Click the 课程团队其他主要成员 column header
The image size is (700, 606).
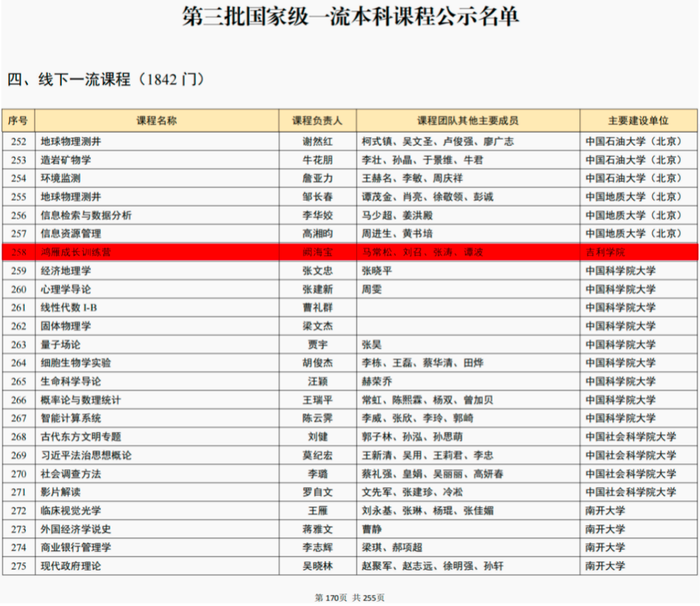pyautogui.click(x=468, y=121)
